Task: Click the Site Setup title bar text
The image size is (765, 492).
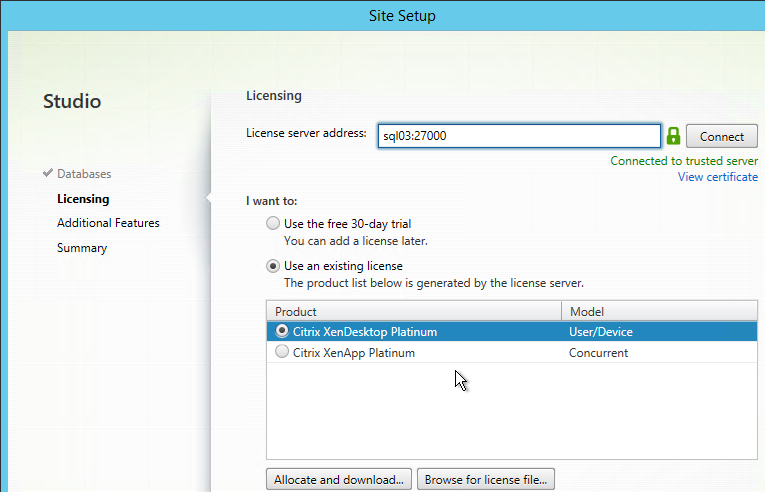Action: click(402, 16)
